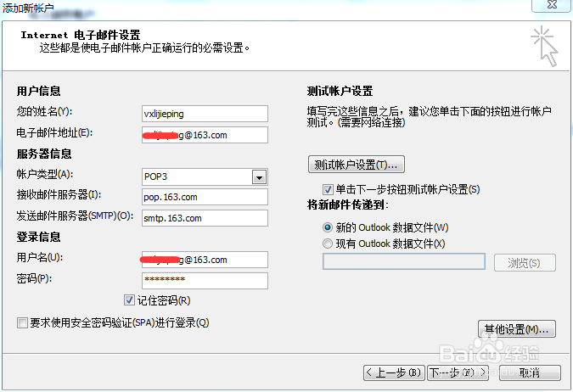The height and width of the screenshot is (392, 573).
Task: Click the 您的姓名(Y) label
Action: 44,111
